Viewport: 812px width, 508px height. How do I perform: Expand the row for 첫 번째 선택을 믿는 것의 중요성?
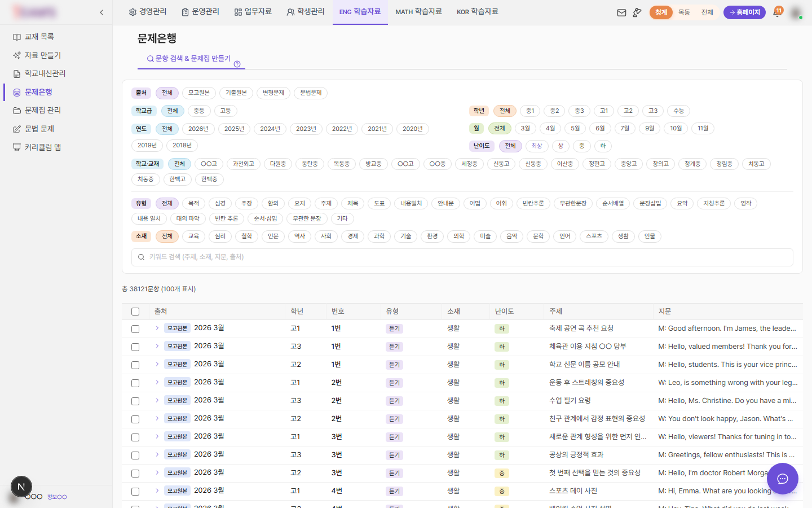(157, 472)
